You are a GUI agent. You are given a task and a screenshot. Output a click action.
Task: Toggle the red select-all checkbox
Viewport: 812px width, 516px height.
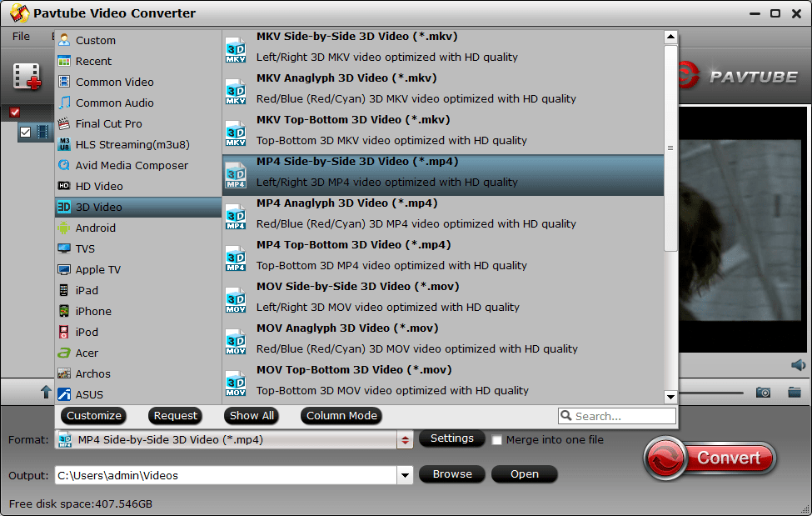pos(14,112)
